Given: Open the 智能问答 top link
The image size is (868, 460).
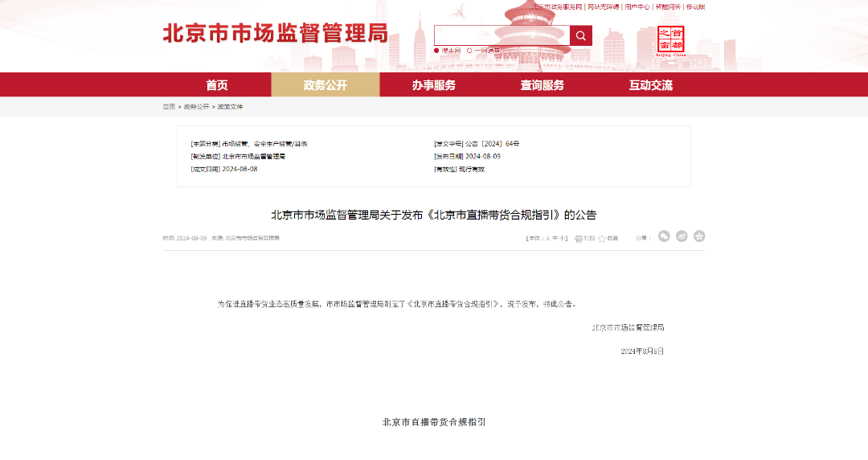Looking at the screenshot, I should [x=667, y=6].
